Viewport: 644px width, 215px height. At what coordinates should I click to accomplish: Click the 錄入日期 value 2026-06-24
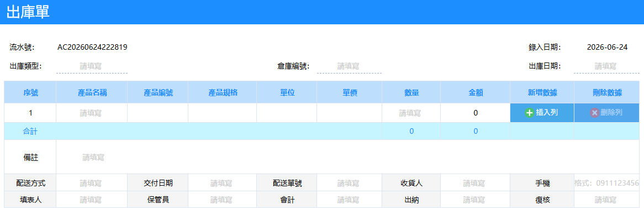(x=607, y=48)
